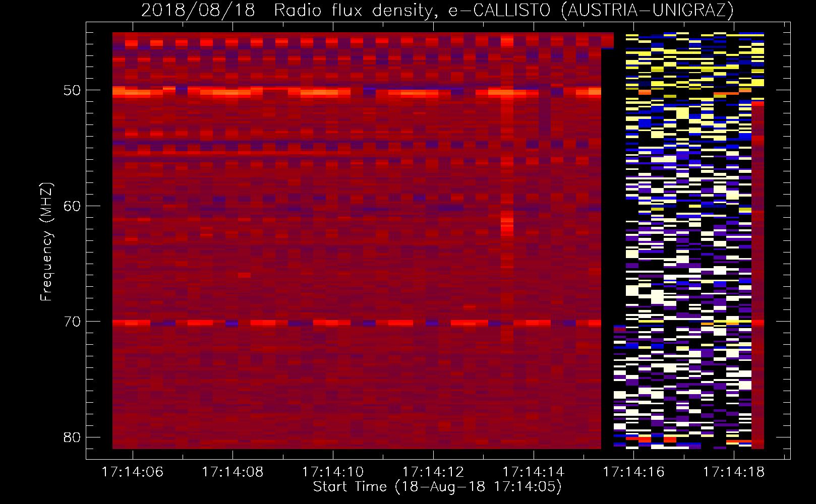Click the time tick label '17:14:12'
This screenshot has height=504, width=816.
433,472
